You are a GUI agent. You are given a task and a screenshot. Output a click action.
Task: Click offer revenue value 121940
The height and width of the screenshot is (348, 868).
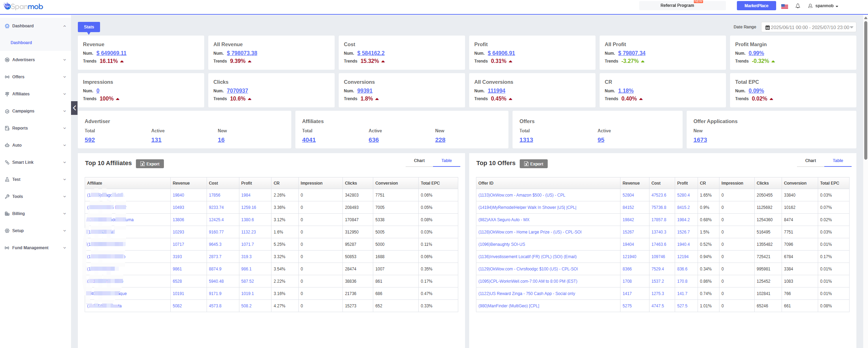click(629, 257)
